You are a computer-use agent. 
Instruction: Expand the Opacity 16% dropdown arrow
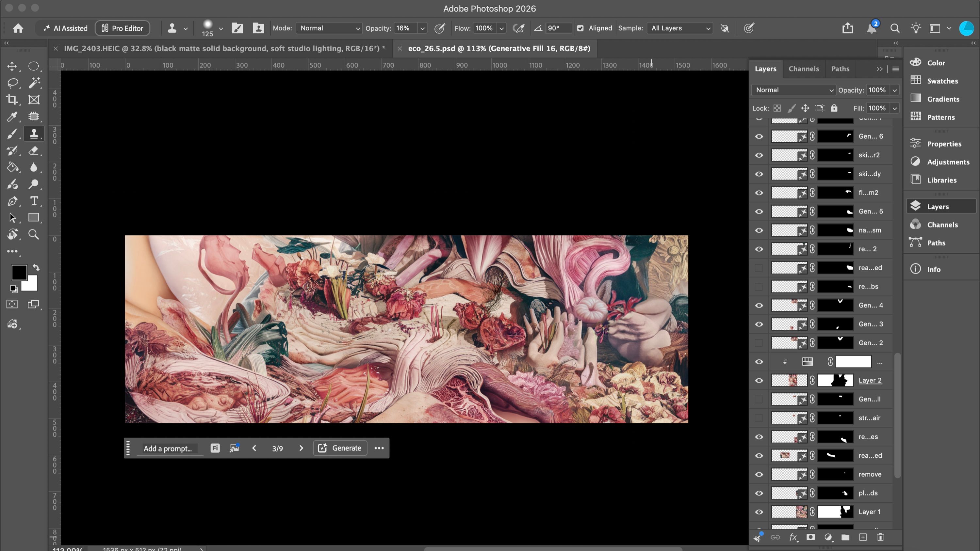[422, 28]
